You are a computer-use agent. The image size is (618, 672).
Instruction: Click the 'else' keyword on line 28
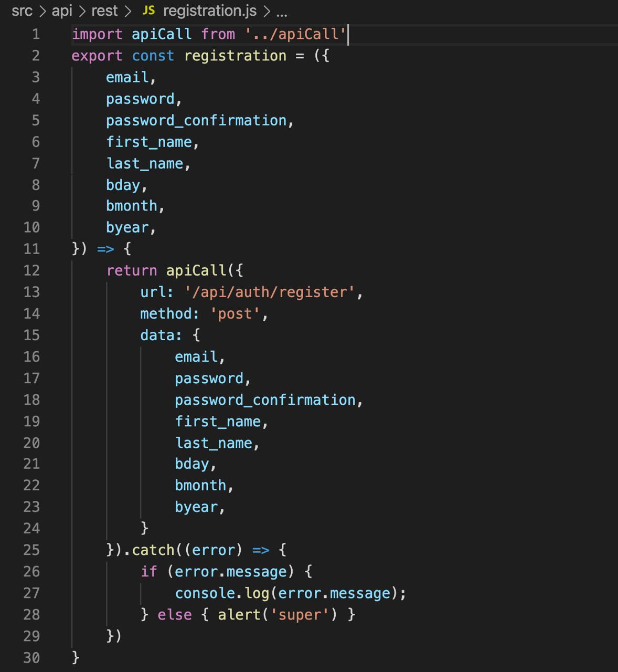175,614
